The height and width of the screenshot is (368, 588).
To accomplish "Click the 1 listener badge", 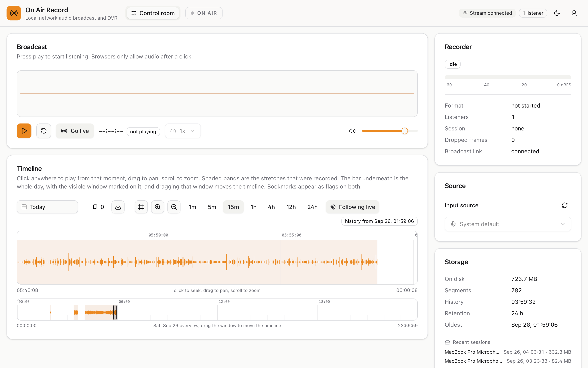I will coord(533,13).
